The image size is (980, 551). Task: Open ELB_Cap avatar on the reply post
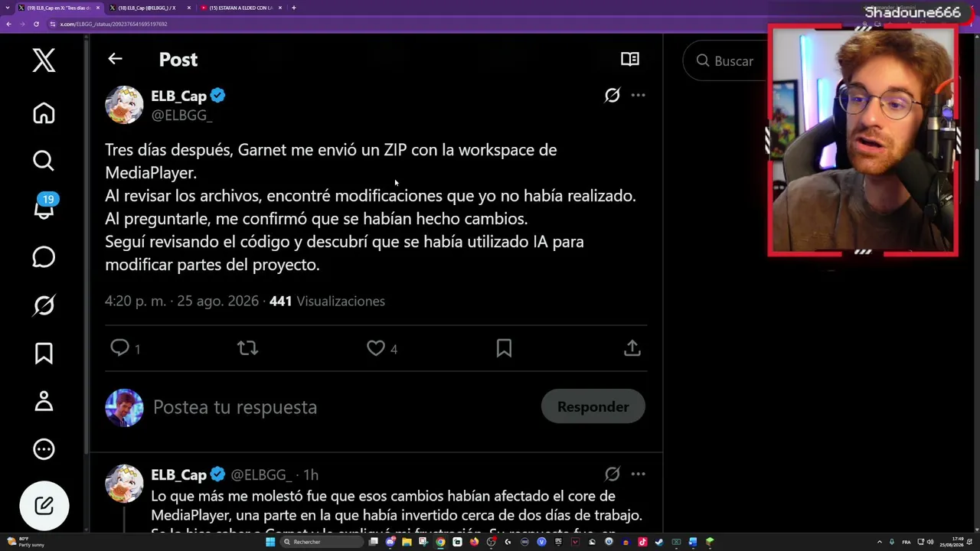click(x=124, y=484)
